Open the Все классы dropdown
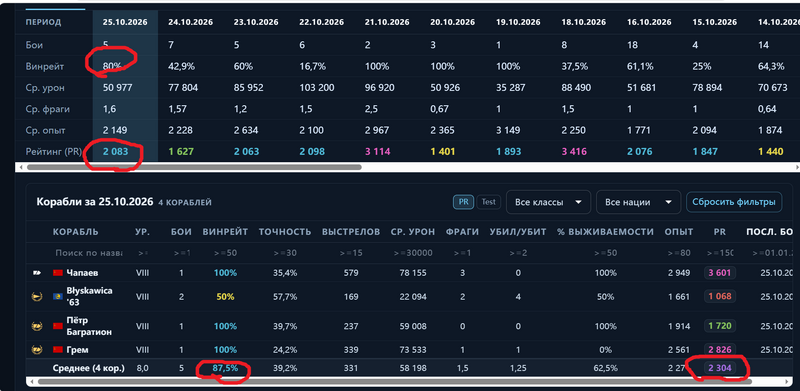Screen dimensions: 800x391 548,202
